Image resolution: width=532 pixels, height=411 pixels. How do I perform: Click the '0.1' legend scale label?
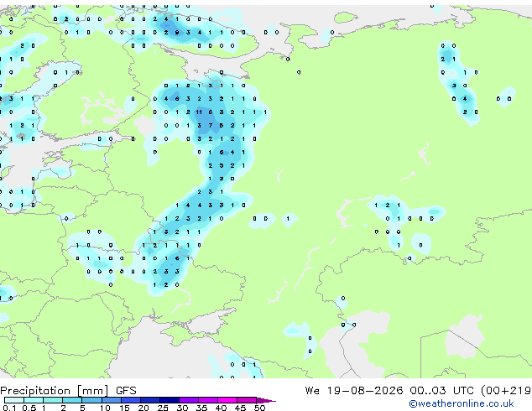(x=8, y=408)
